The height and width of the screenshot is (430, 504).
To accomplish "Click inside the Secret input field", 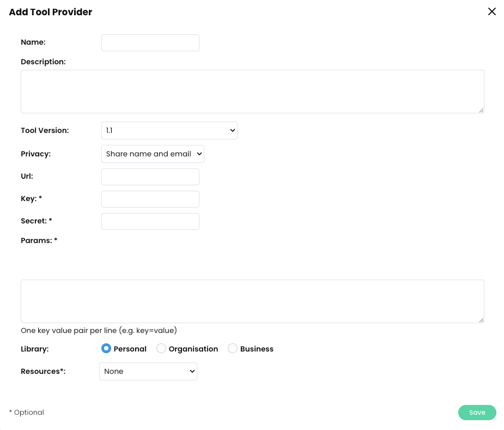I will pos(150,221).
